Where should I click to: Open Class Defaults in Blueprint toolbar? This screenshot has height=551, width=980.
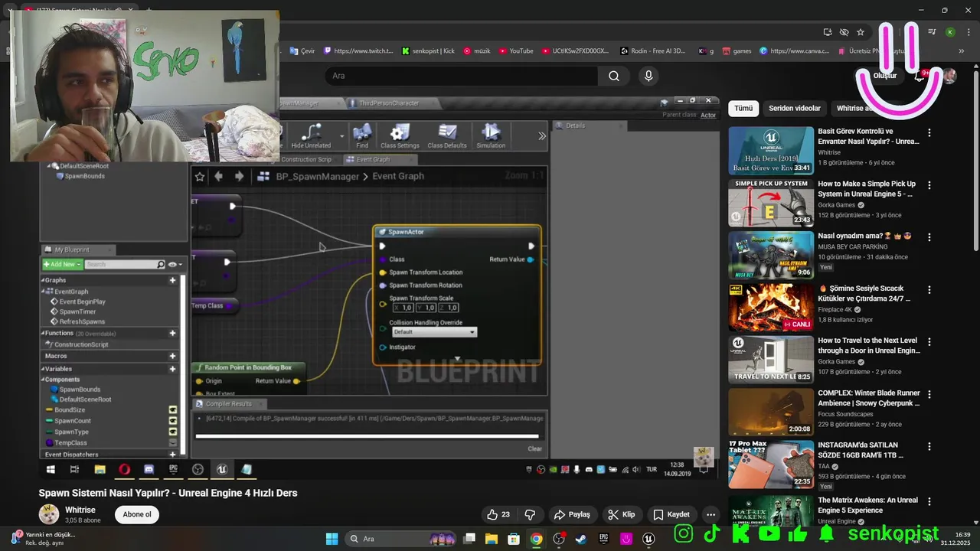(446, 136)
